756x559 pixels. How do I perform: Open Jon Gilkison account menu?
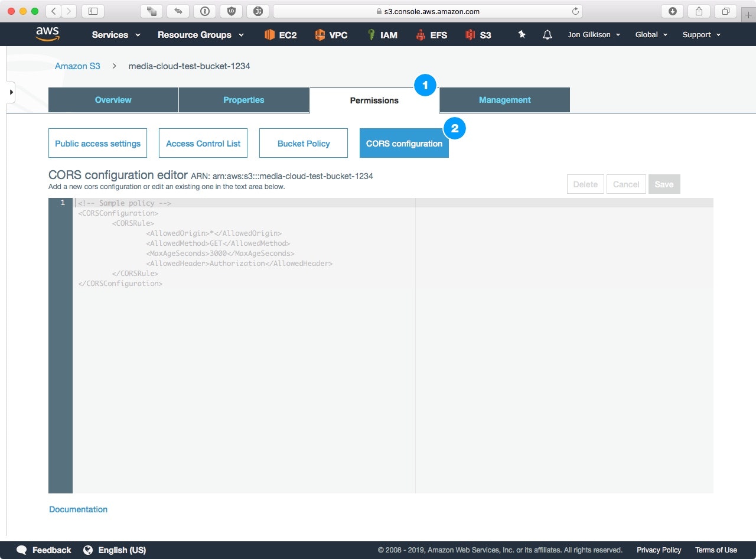(x=594, y=35)
